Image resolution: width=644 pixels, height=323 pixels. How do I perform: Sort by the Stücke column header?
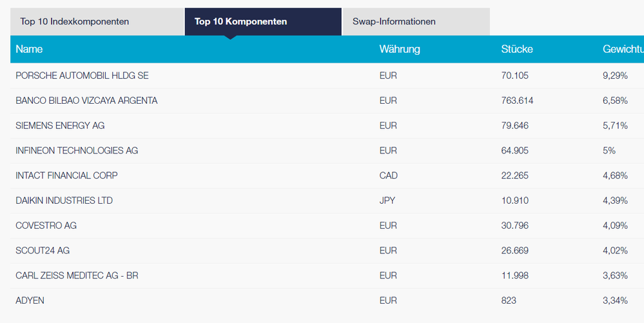click(x=517, y=49)
